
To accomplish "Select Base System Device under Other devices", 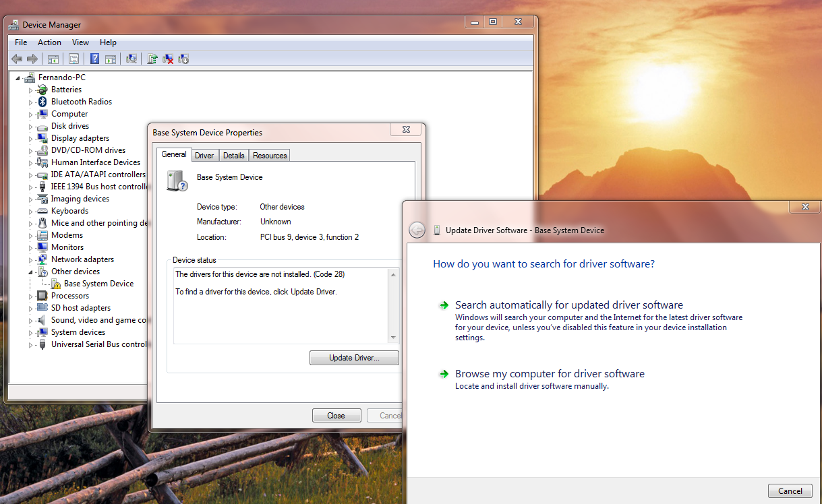I will [98, 283].
